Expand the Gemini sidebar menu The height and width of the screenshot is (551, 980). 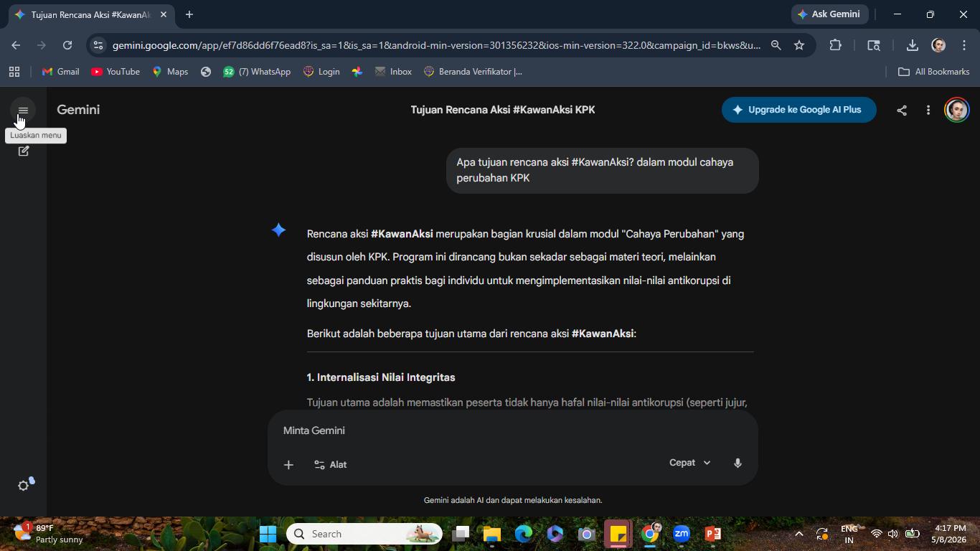(23, 110)
